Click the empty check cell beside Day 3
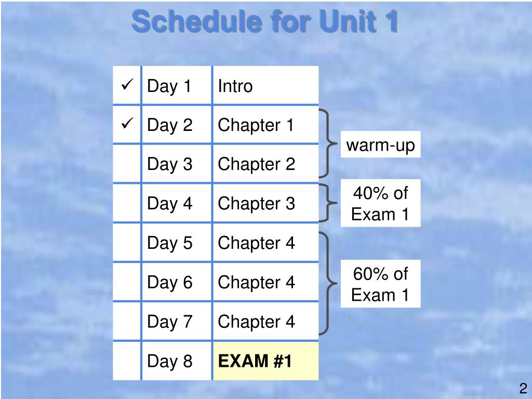Screen dimensions: 532x399 pyautogui.click(x=127, y=164)
